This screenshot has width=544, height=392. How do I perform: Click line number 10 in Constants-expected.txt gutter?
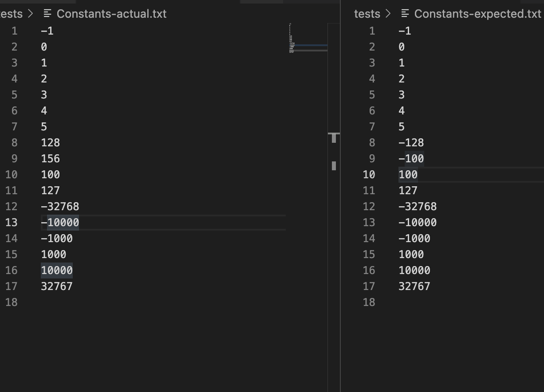click(369, 174)
